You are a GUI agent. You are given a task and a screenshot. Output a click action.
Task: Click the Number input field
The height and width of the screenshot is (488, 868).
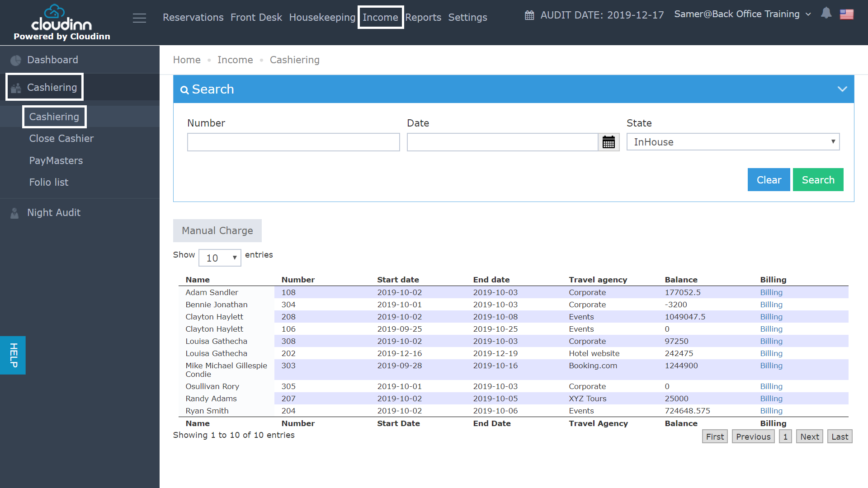[293, 142]
